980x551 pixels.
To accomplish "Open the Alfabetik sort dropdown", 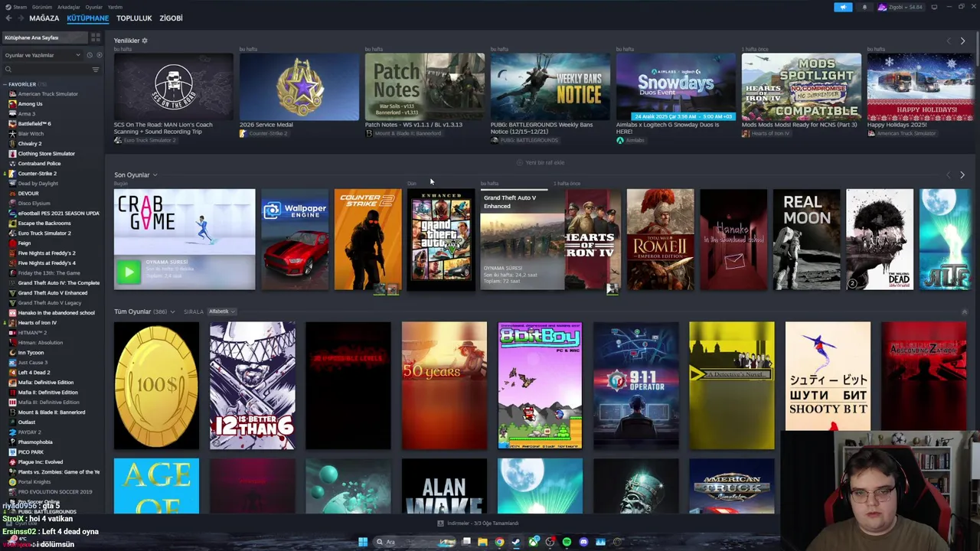I will 221,311.
